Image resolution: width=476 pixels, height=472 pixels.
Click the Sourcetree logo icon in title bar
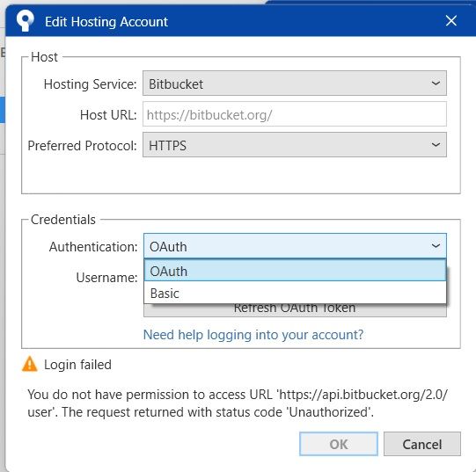[x=25, y=20]
